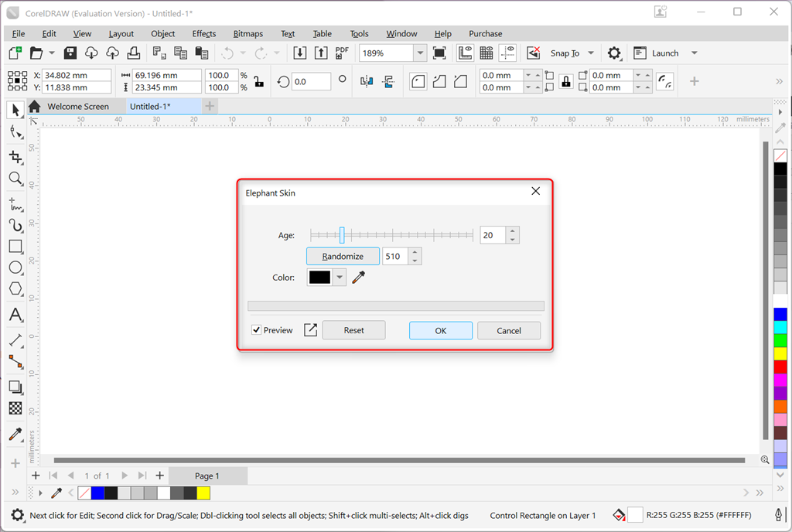Select the scalloped corner option
Image resolution: width=792 pixels, height=532 pixels.
point(439,81)
